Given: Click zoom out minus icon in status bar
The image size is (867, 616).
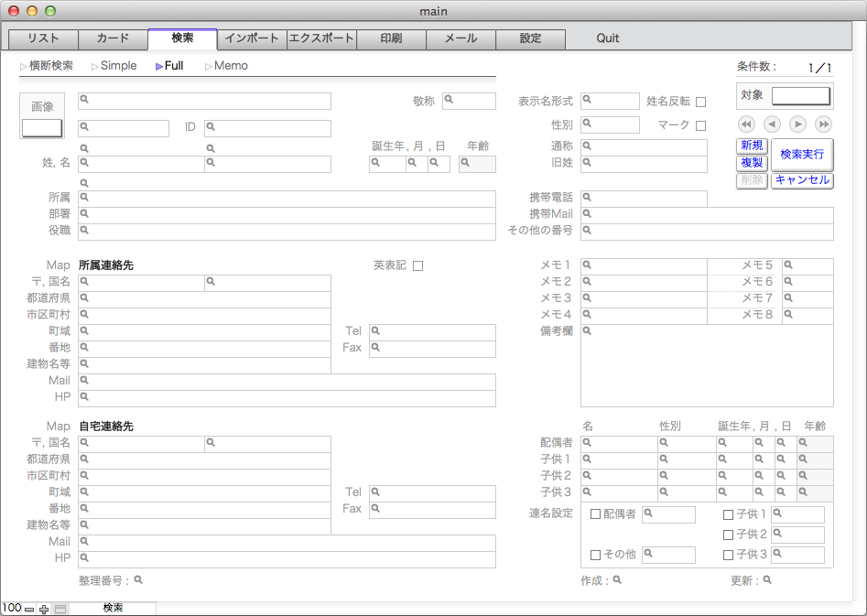Looking at the screenshot, I should pos(29,610).
